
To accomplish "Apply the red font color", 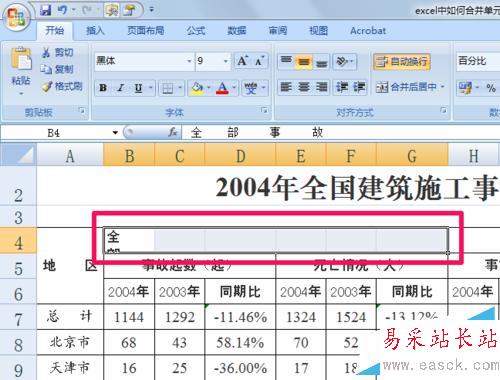I will tap(222, 88).
